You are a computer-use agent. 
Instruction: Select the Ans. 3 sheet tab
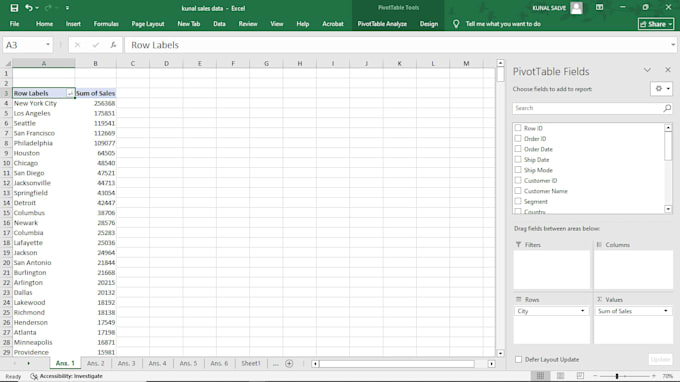(127, 363)
